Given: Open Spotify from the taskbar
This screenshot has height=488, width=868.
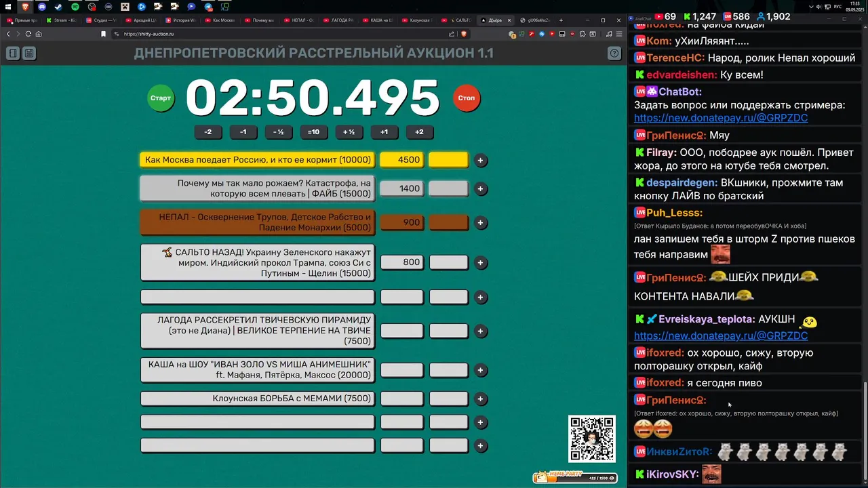Looking at the screenshot, I should point(75,7).
